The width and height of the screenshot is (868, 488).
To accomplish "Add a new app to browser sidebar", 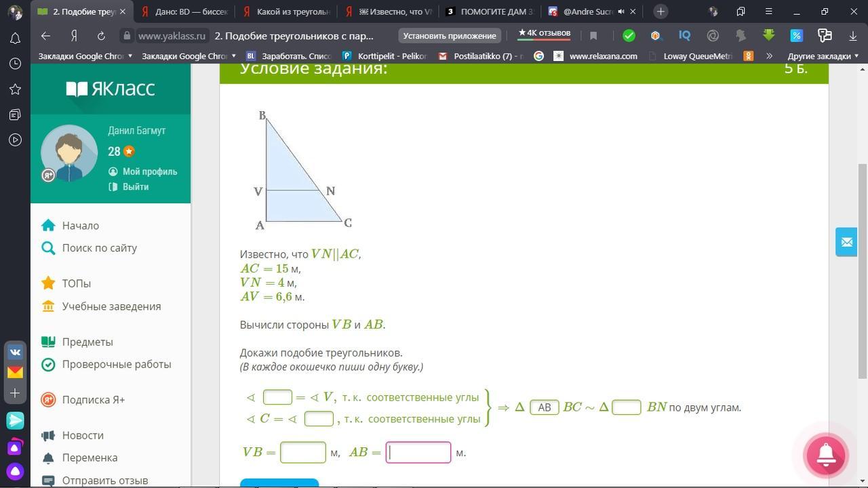I will pos(15,393).
